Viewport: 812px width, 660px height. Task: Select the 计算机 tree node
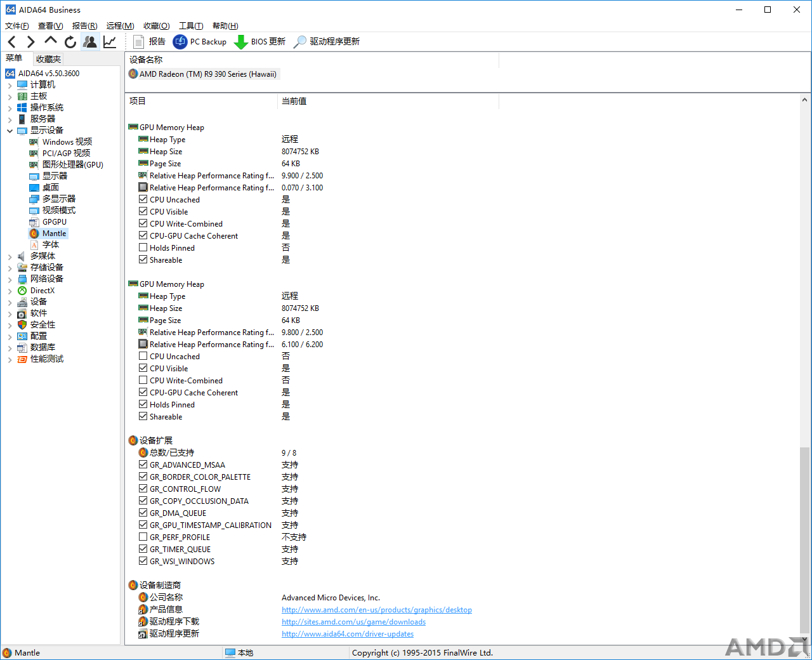click(x=43, y=84)
